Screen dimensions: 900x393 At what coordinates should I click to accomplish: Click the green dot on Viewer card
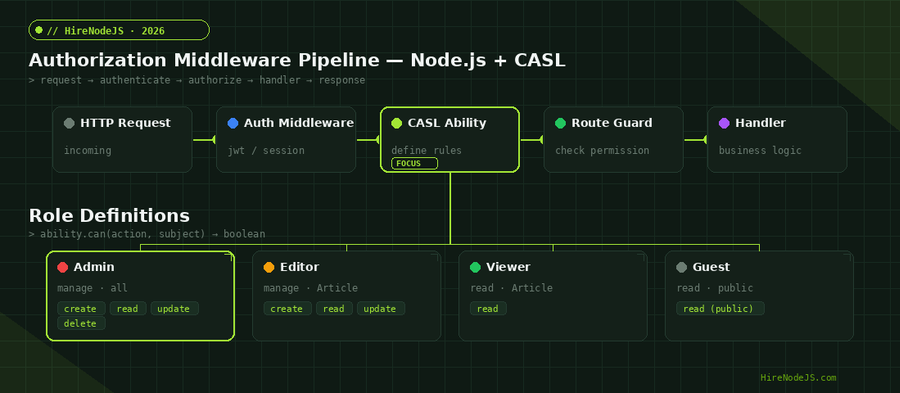[x=475, y=267]
